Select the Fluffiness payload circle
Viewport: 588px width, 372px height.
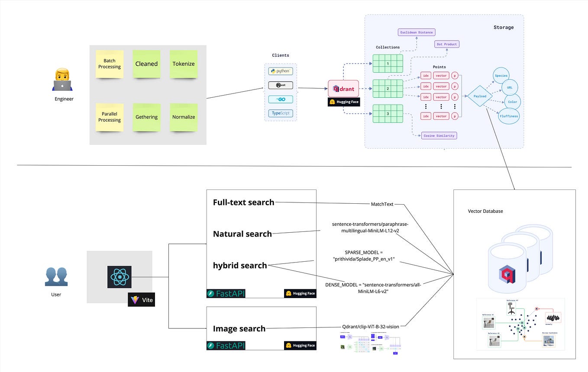pyautogui.click(x=508, y=116)
